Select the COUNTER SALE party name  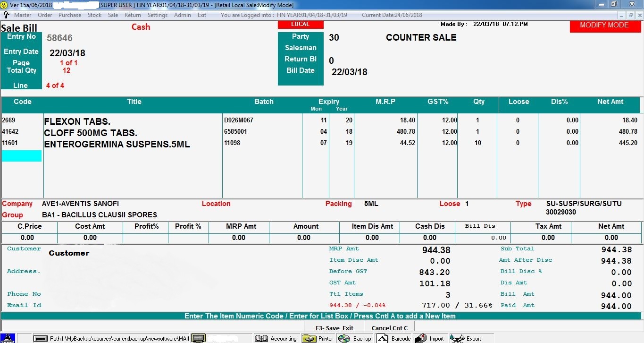click(420, 37)
